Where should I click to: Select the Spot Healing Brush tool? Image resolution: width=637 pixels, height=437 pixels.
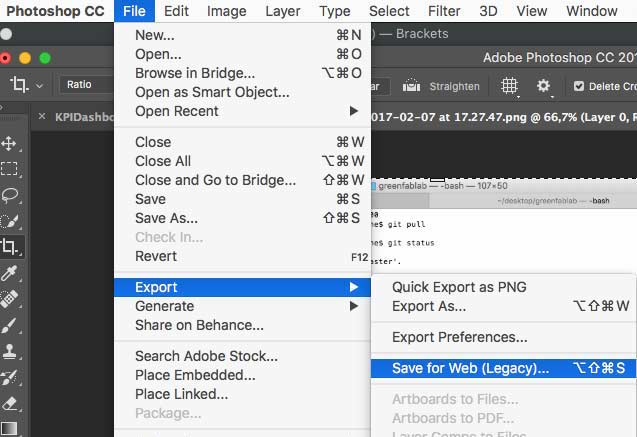pos(10,299)
